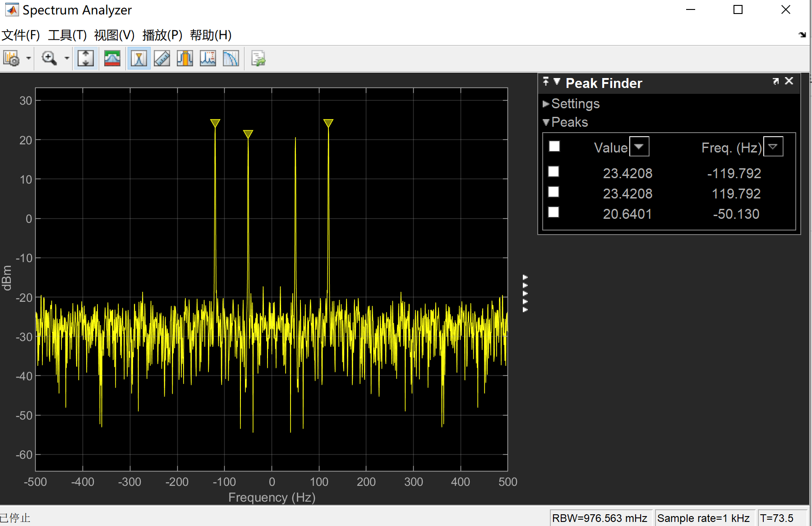This screenshot has height=526, width=812.
Task: Open the configuration icon's dropdown arrow
Action: [28, 59]
